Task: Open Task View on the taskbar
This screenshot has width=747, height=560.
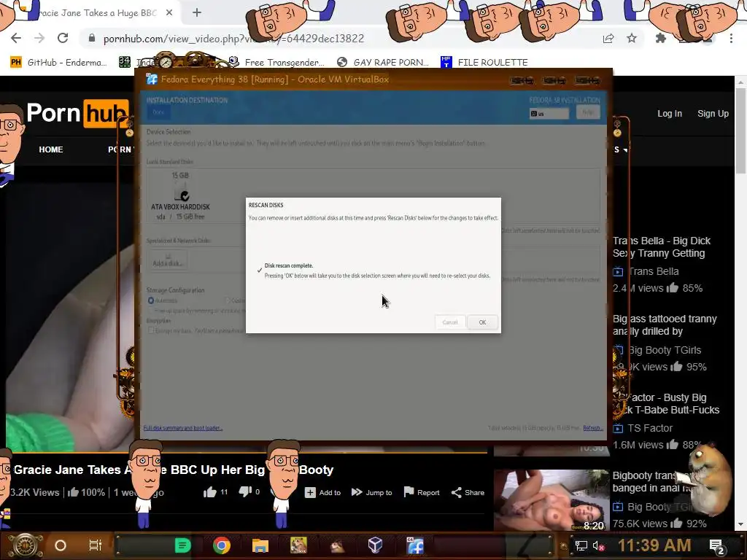Action: (96, 545)
